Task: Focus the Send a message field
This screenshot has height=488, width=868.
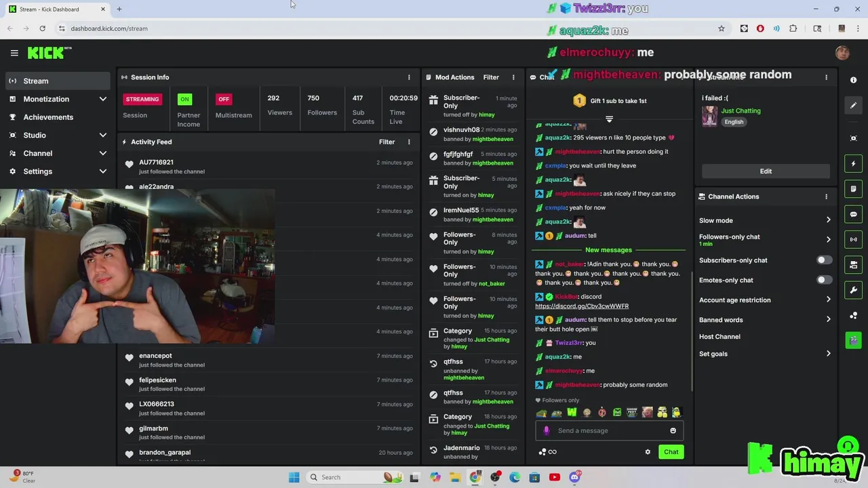Action: tap(610, 430)
